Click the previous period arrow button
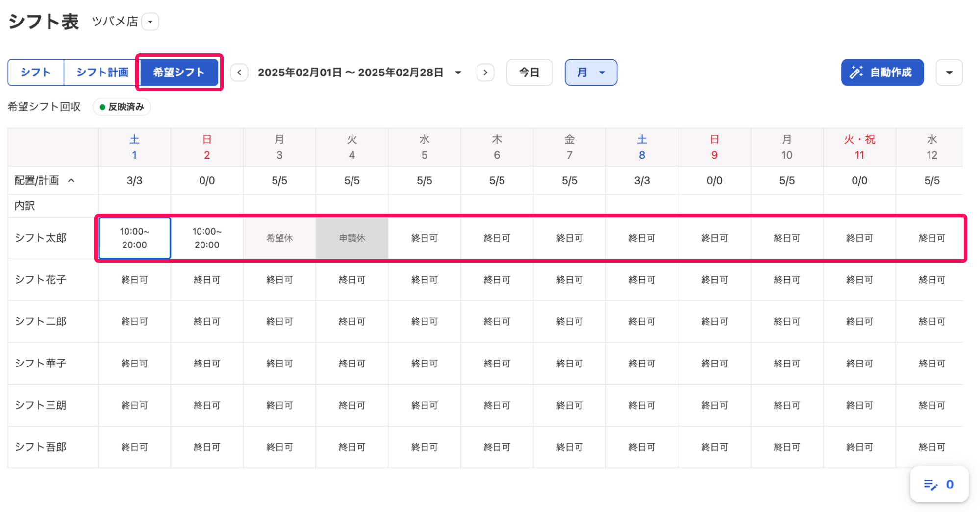Image resolution: width=980 pixels, height=512 pixels. 239,73
